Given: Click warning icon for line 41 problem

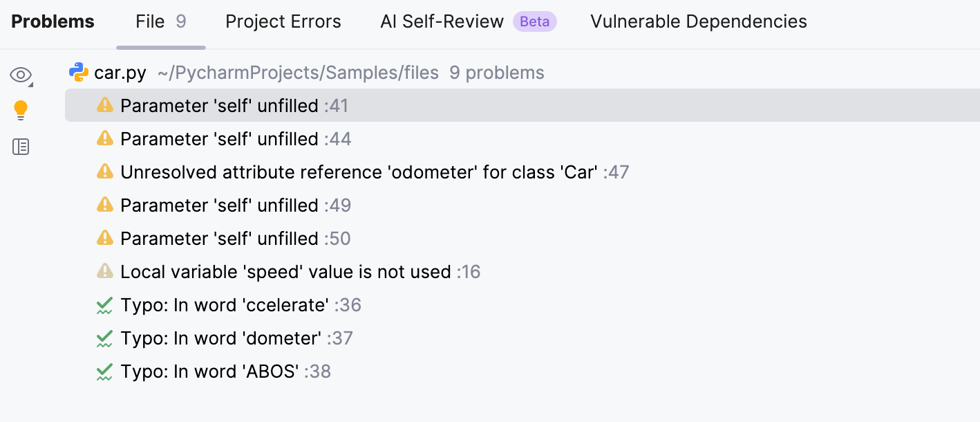Looking at the screenshot, I should [x=104, y=105].
